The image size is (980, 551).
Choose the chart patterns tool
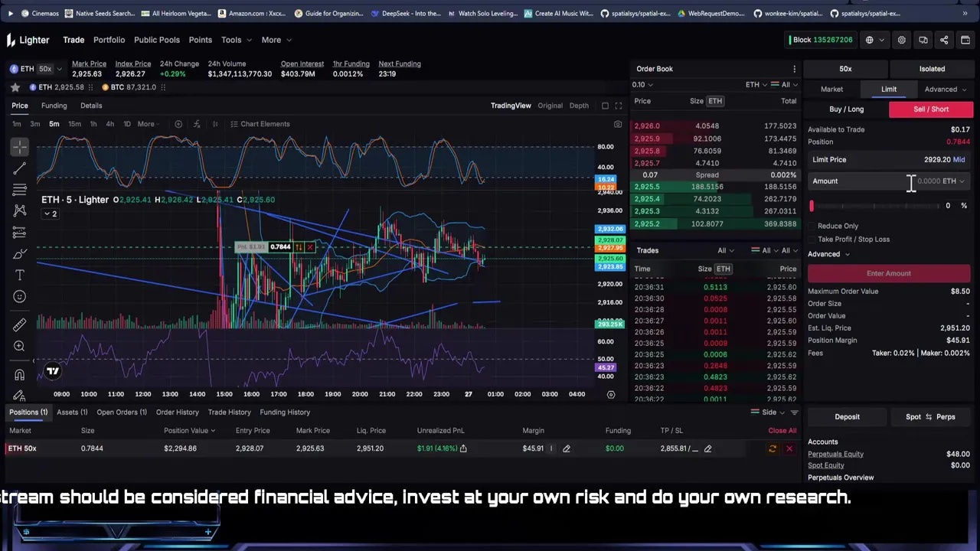[20, 210]
